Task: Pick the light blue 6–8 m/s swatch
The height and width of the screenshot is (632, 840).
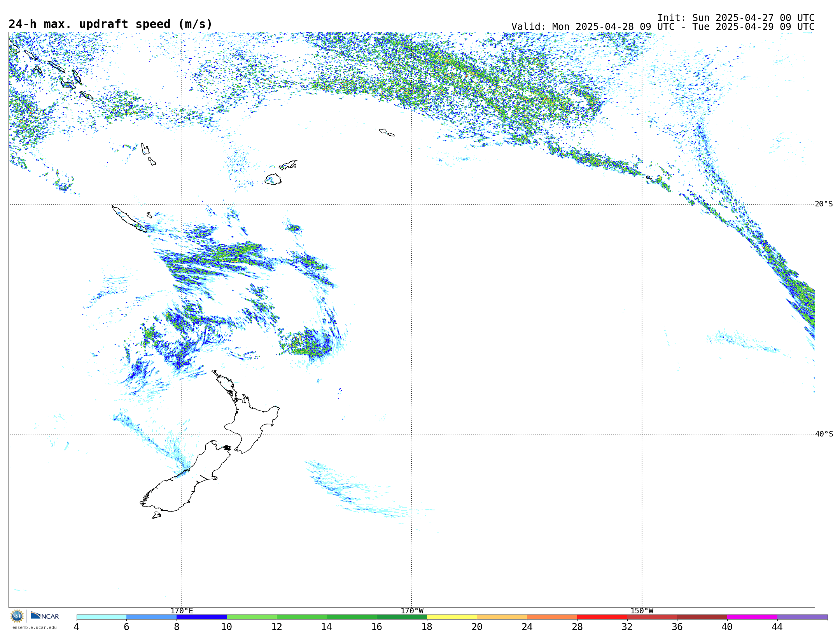Action: [x=152, y=617]
